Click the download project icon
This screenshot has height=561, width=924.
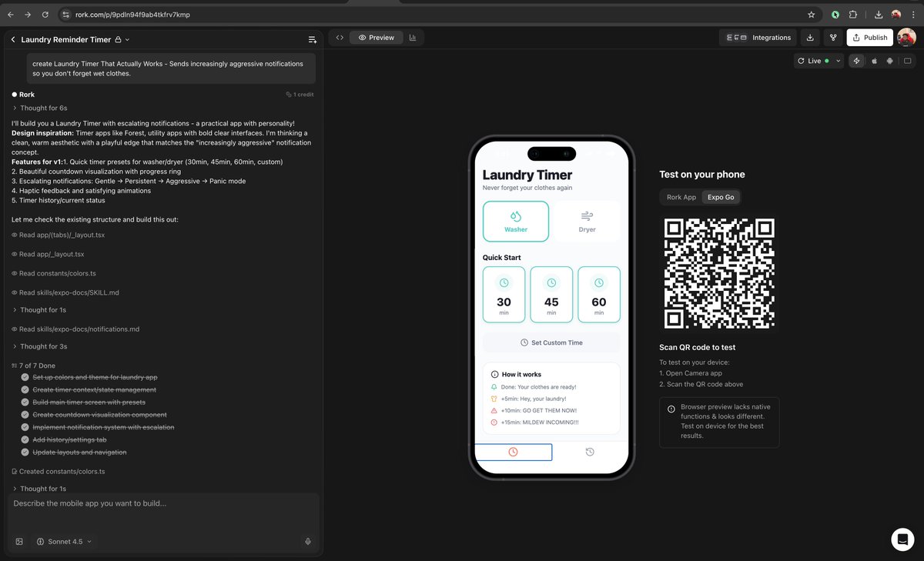(811, 37)
